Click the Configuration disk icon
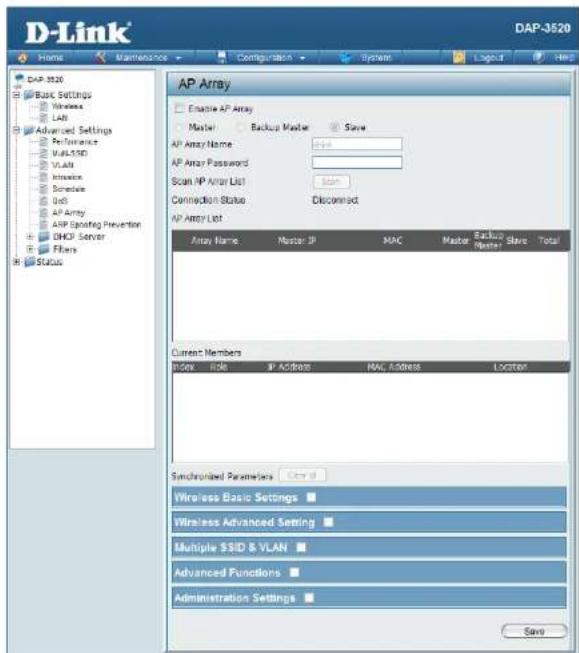This screenshot has height=653, width=579. [x=222, y=57]
